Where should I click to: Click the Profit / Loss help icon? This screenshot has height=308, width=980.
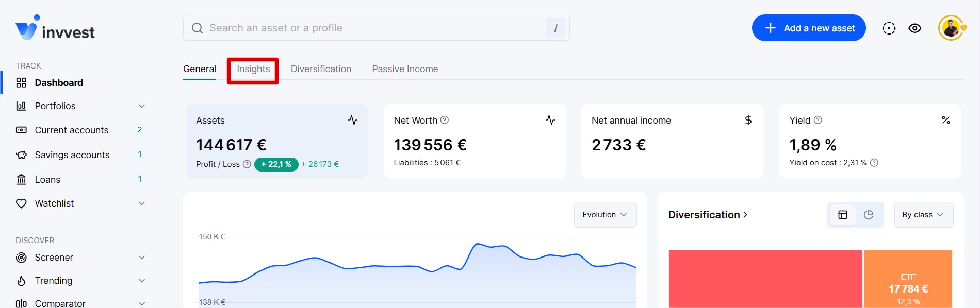point(247,164)
